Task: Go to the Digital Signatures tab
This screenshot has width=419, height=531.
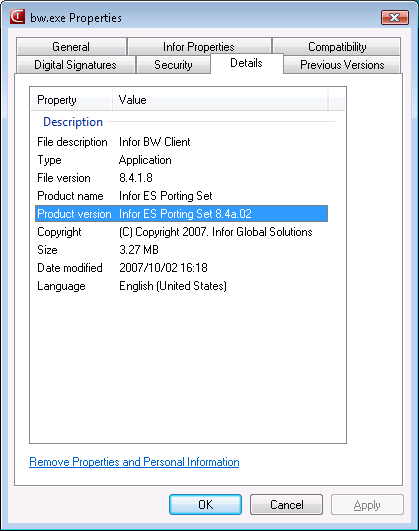Action: [x=75, y=65]
